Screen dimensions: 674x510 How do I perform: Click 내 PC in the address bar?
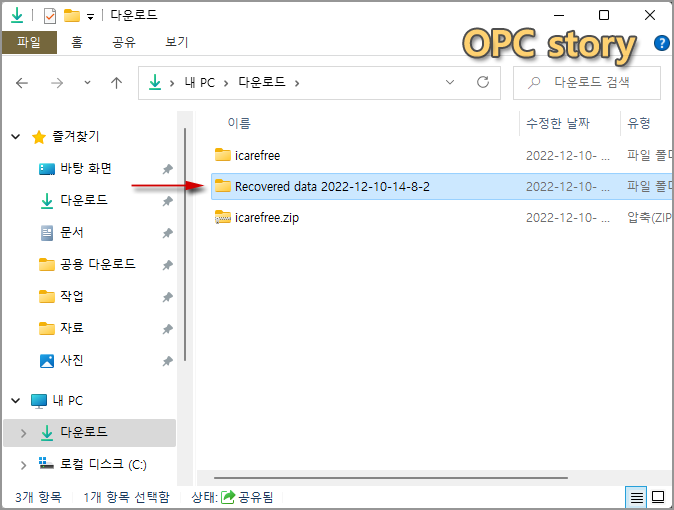pyautogui.click(x=199, y=83)
